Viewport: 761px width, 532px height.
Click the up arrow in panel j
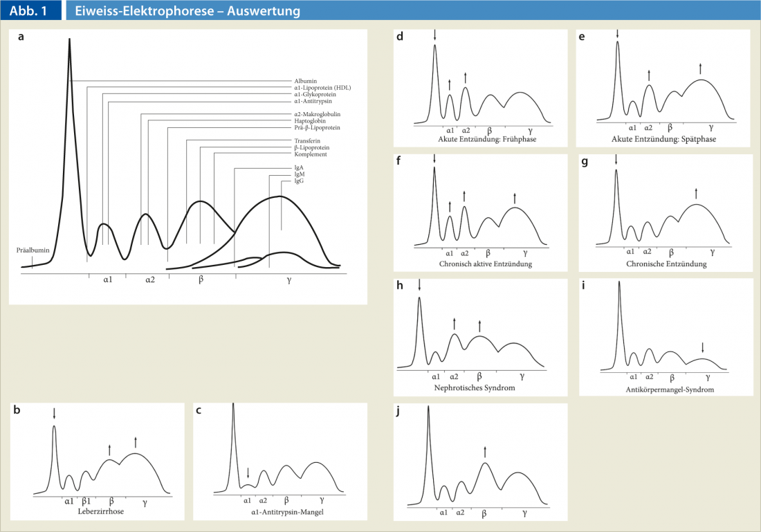pos(485,451)
